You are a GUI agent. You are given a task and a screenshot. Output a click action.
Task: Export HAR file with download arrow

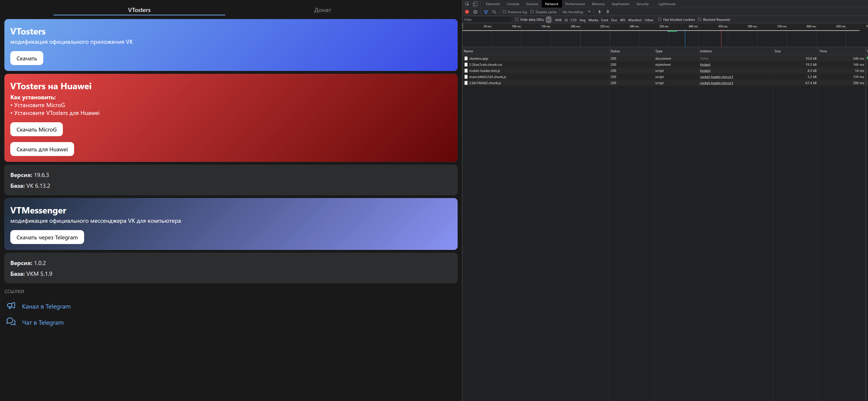coord(608,12)
